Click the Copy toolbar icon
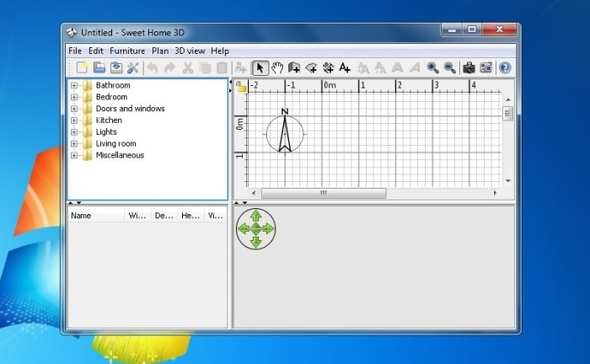This screenshot has height=364, width=590. click(206, 67)
